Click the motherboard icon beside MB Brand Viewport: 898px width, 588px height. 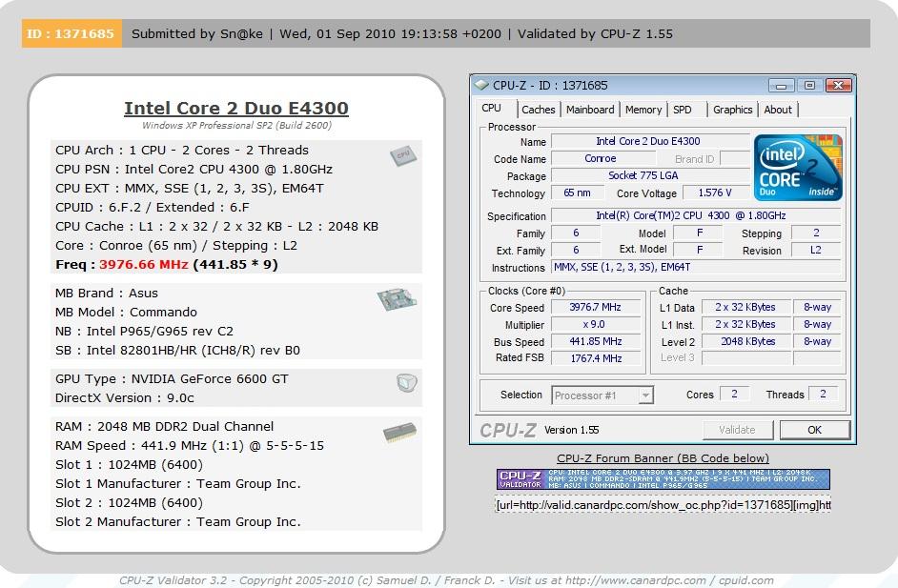coord(397,299)
